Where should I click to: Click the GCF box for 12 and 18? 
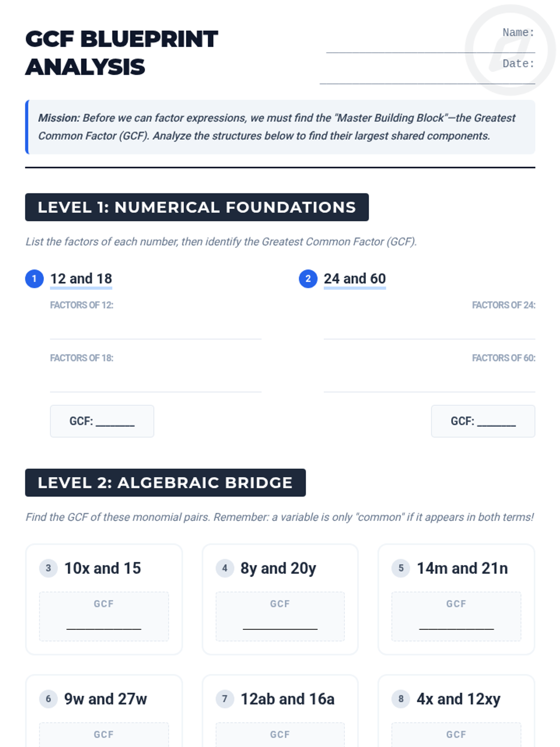[x=102, y=421]
